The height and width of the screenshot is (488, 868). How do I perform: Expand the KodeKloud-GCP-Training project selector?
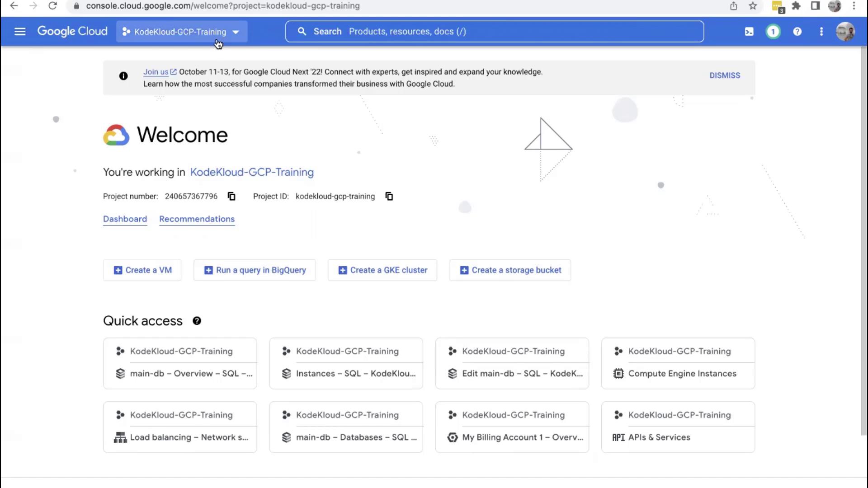pyautogui.click(x=182, y=32)
